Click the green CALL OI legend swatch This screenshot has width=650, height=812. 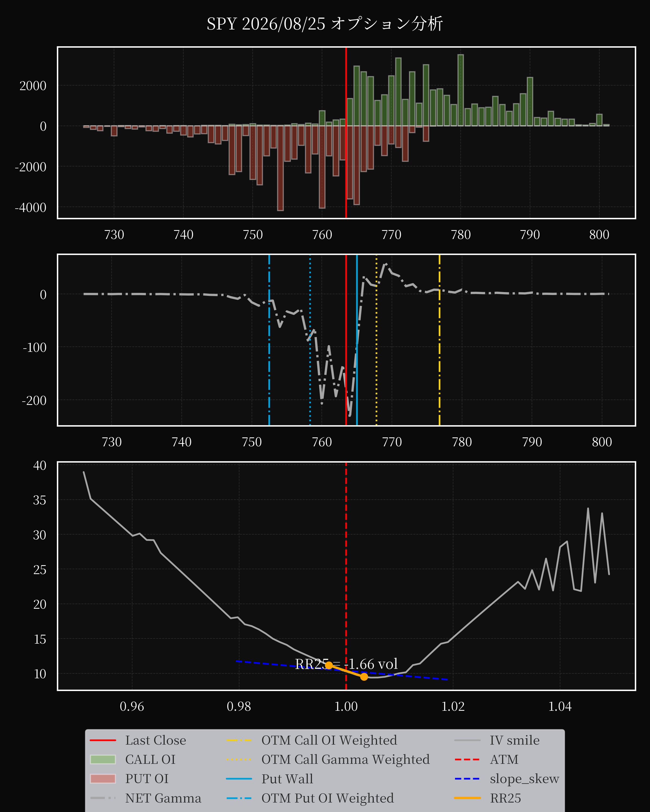pyautogui.click(x=103, y=759)
